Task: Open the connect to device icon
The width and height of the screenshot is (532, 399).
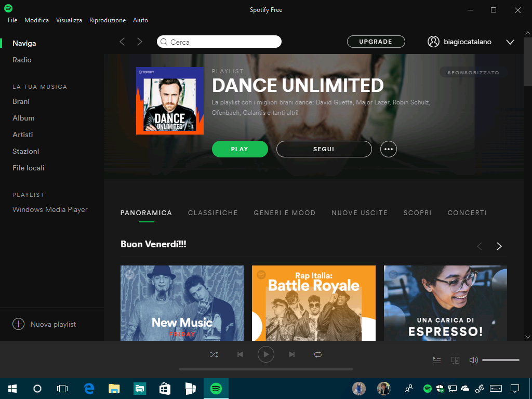Action: (455, 360)
